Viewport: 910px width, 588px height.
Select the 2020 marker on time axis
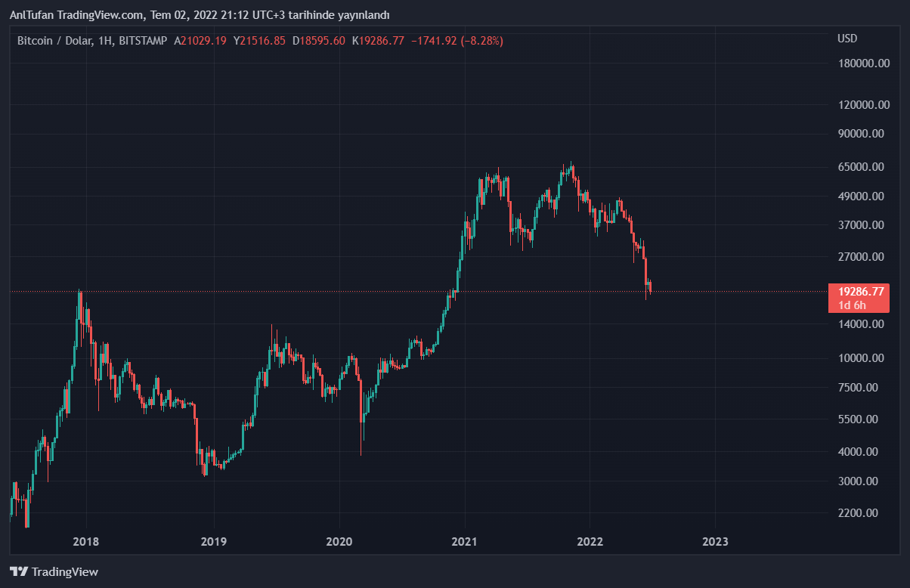tap(339, 542)
